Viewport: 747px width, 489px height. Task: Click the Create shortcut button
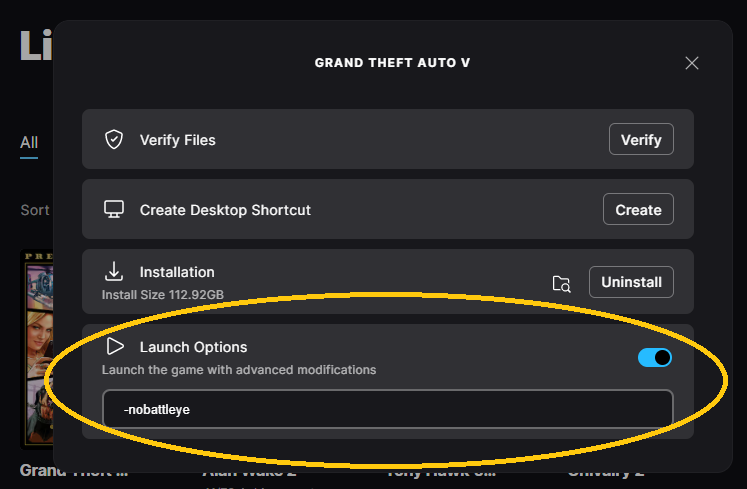638,209
